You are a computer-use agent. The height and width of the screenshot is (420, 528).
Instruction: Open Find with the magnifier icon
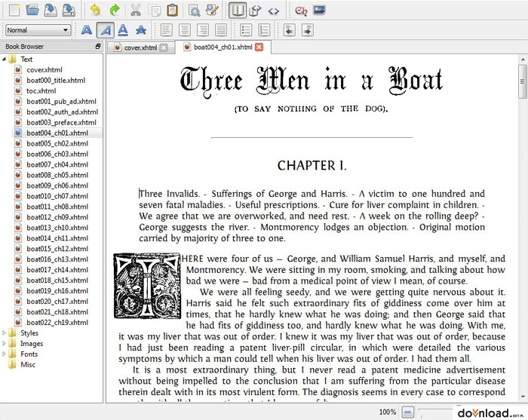tap(195, 10)
